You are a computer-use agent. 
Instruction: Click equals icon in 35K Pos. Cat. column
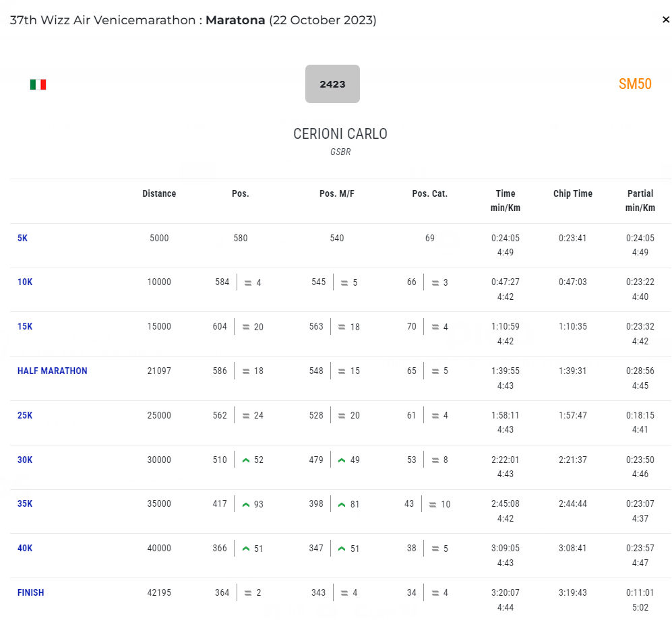click(432, 505)
